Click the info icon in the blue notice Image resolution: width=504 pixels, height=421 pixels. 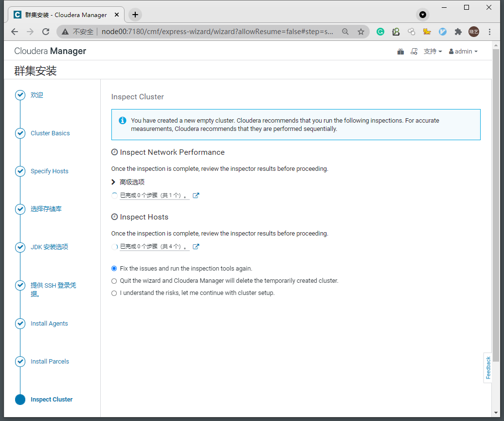coord(123,120)
